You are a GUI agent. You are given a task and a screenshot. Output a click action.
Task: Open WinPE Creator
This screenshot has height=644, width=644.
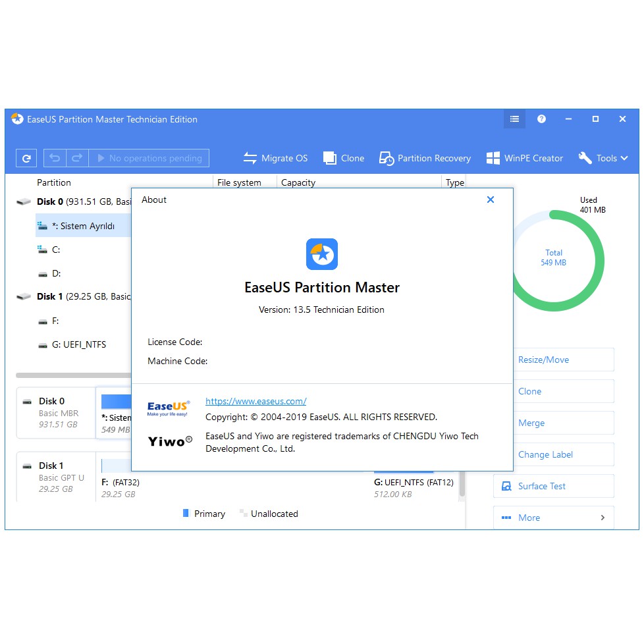(x=524, y=158)
